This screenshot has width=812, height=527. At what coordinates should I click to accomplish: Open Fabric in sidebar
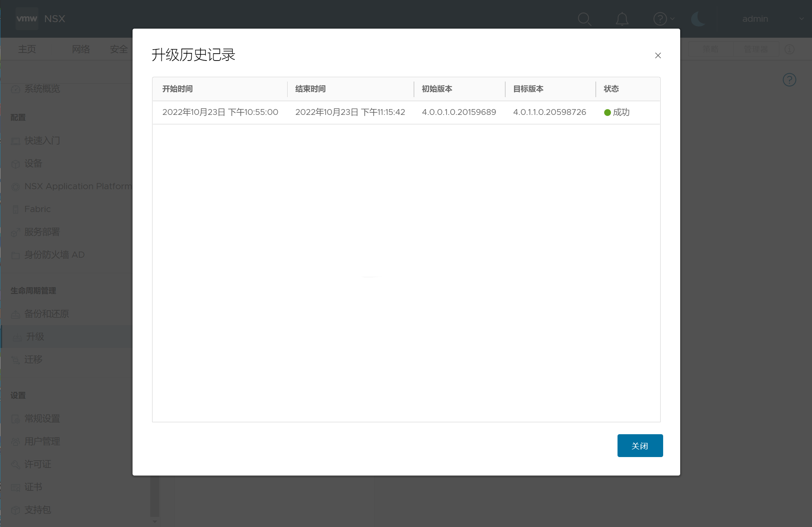click(38, 209)
